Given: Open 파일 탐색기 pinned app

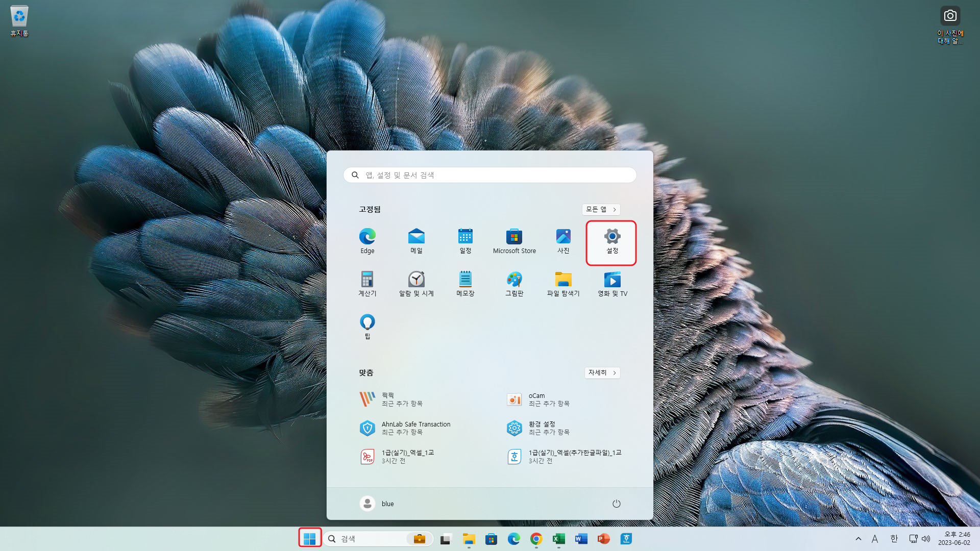Looking at the screenshot, I should click(x=563, y=284).
